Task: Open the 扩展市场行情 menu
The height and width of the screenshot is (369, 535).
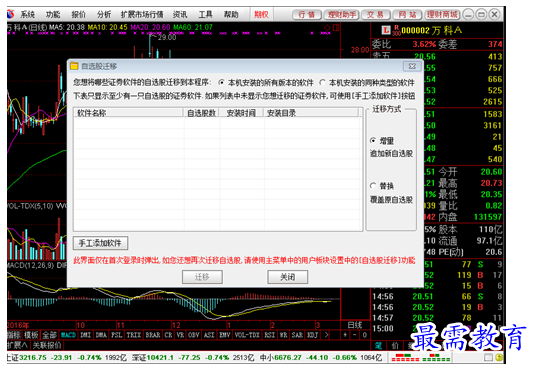Action: click(142, 14)
